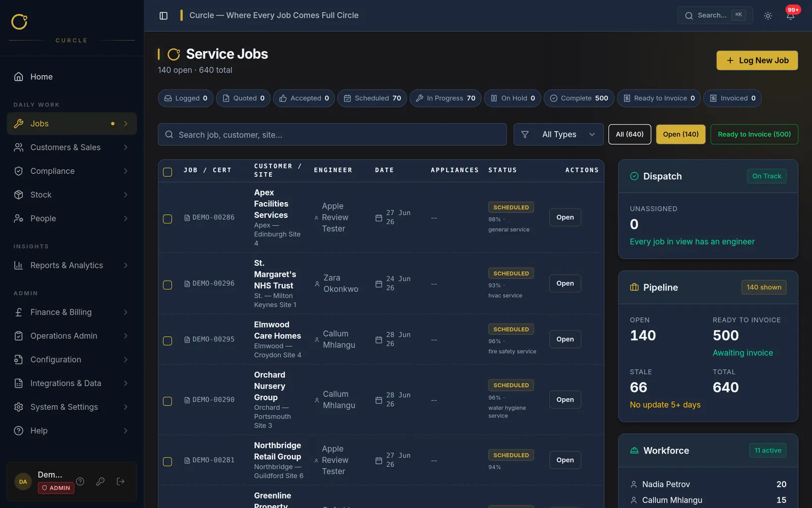Click the Customers & Sales people icon
Screen dimensions: 812x508
19,147
